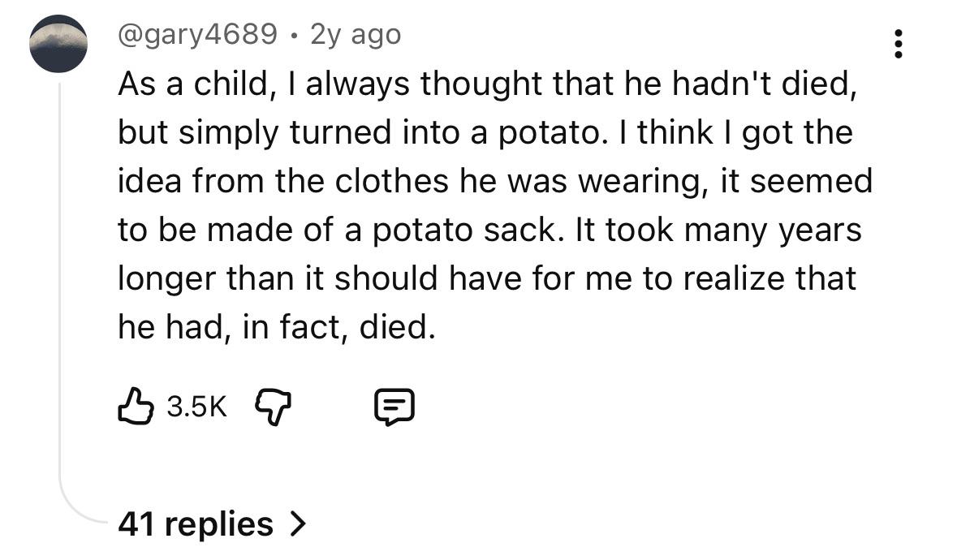957x560 pixels.
Task: Like the comment with thumbs-up icon
Action: coord(136,407)
